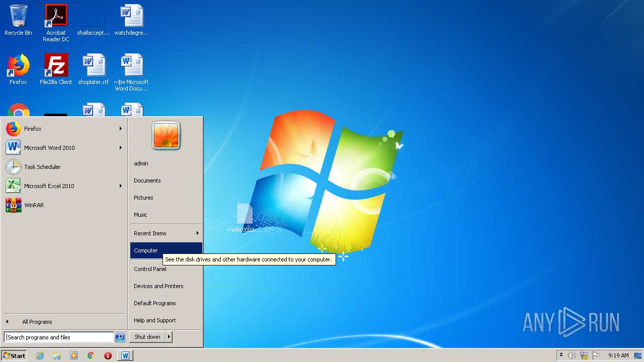The height and width of the screenshot is (362, 644).
Task: Click the search magnifier button
Action: point(120,337)
